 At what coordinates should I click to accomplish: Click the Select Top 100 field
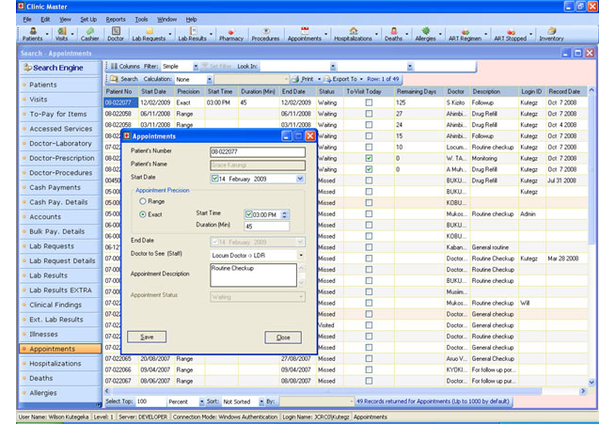pyautogui.click(x=150, y=402)
